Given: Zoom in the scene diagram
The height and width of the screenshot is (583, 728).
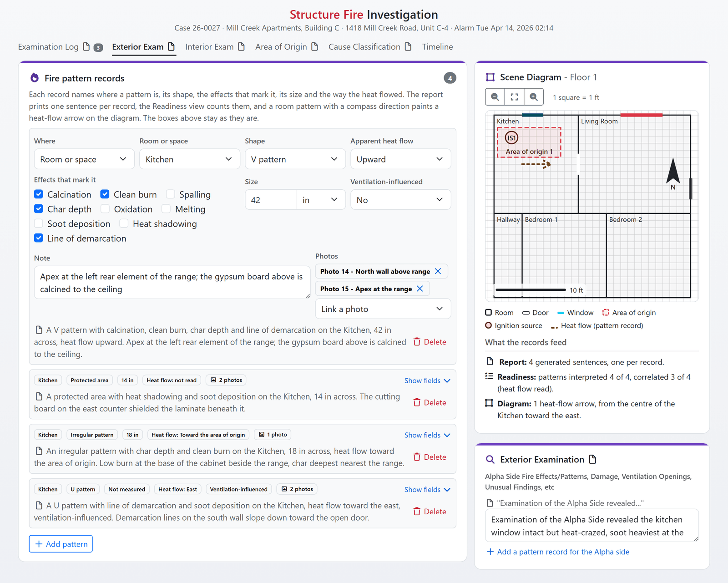Looking at the screenshot, I should (534, 97).
